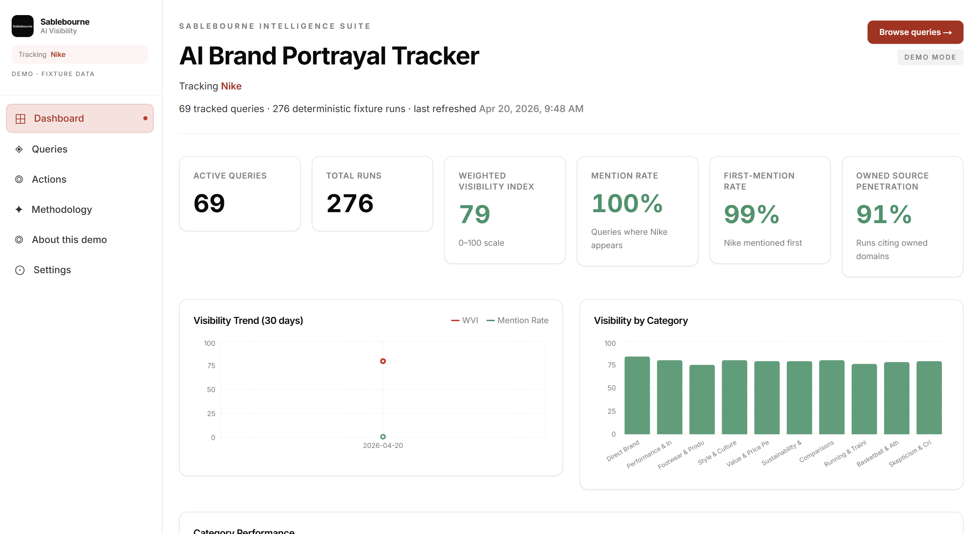Click the Nike mentioned first caption

click(x=763, y=243)
